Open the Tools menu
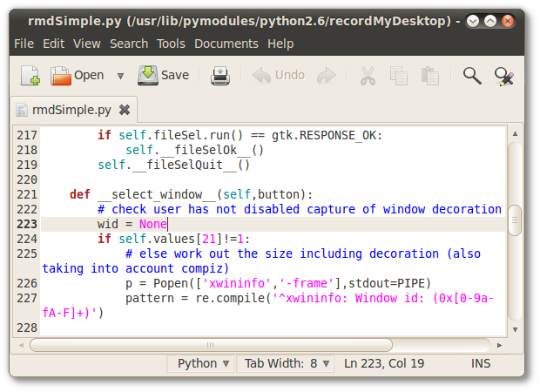540x392 pixels. coord(171,44)
